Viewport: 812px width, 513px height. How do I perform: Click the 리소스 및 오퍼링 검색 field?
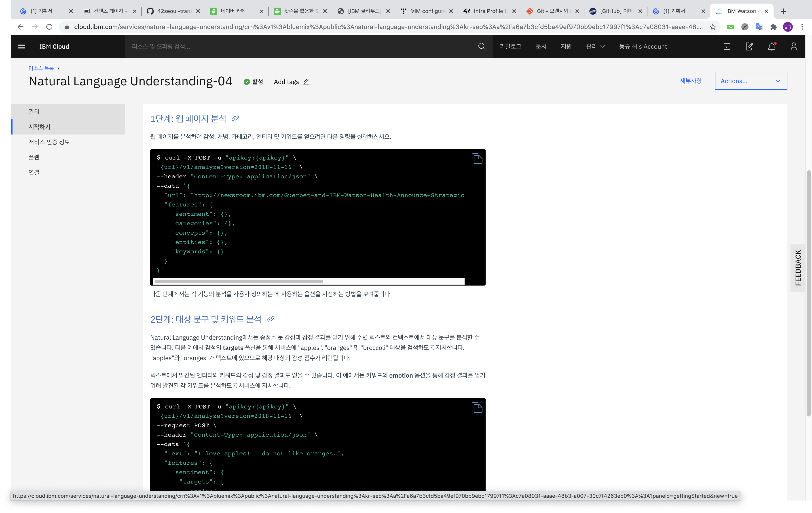(x=300, y=46)
